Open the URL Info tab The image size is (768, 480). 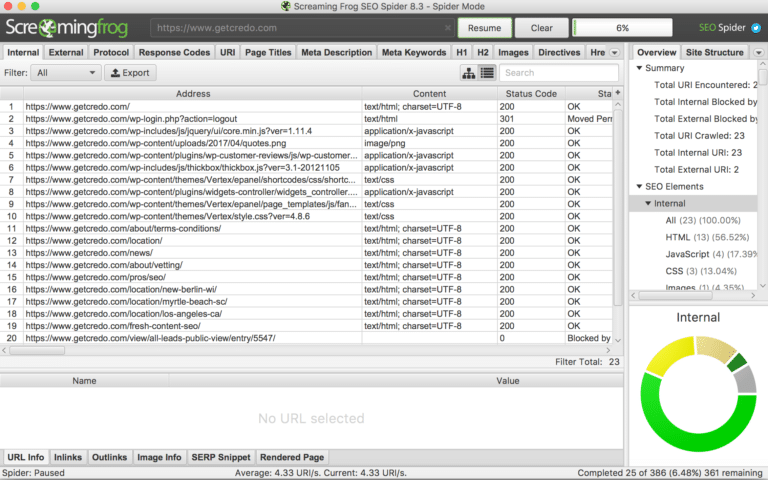[x=26, y=457]
